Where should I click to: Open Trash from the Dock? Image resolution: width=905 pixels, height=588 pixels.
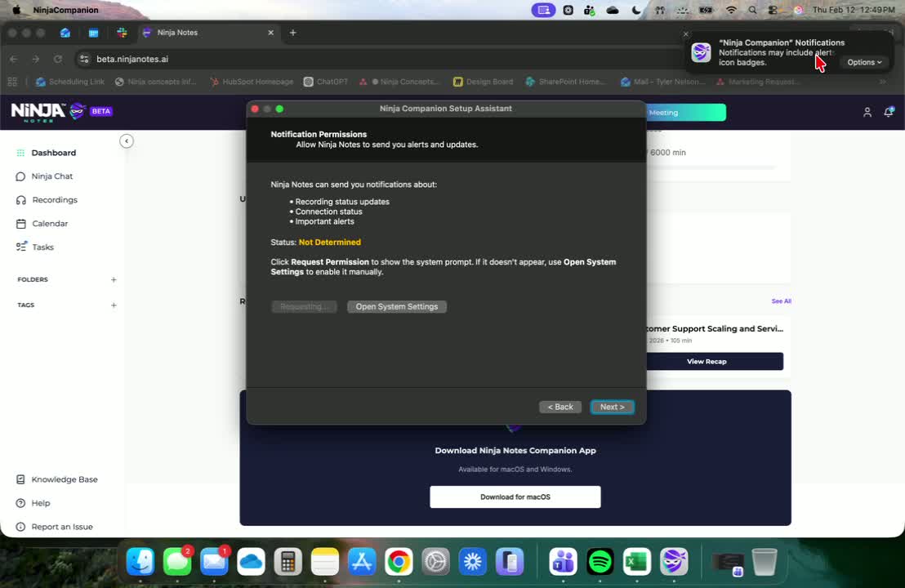pos(765,561)
